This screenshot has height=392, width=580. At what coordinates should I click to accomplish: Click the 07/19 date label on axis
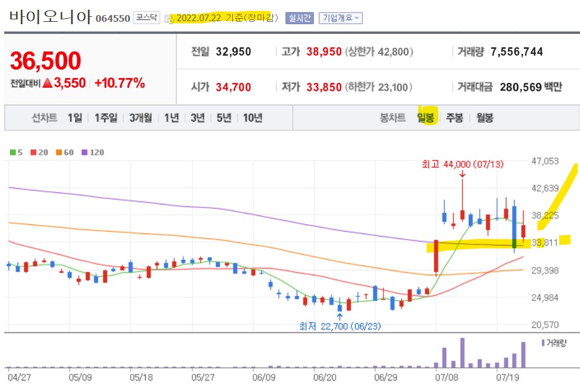[507, 377]
